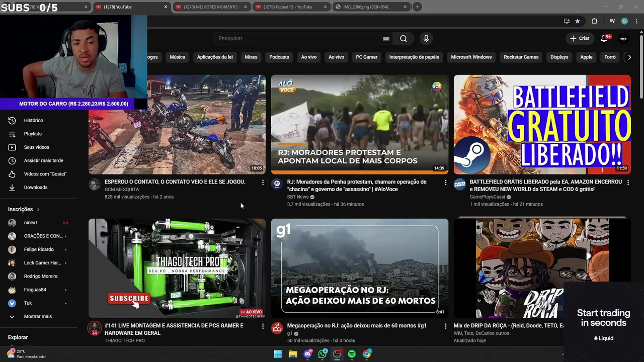Open the GamePlaysCassi channel name

(487, 197)
